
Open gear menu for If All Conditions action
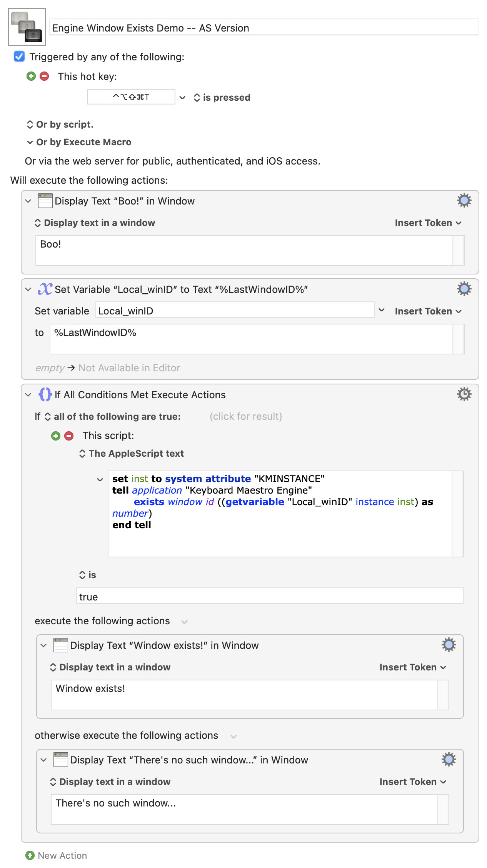pyautogui.click(x=464, y=394)
